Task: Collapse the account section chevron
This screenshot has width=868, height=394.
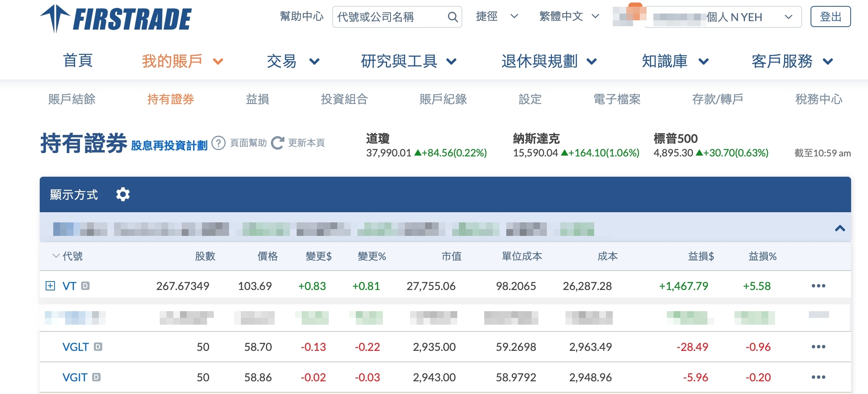Action: coord(840,228)
